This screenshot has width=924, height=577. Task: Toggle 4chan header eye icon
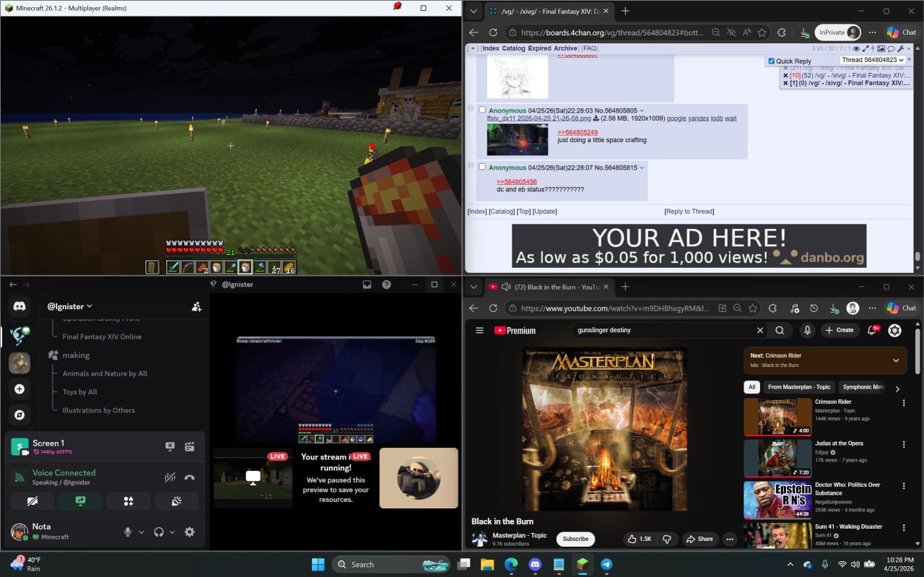[856, 48]
